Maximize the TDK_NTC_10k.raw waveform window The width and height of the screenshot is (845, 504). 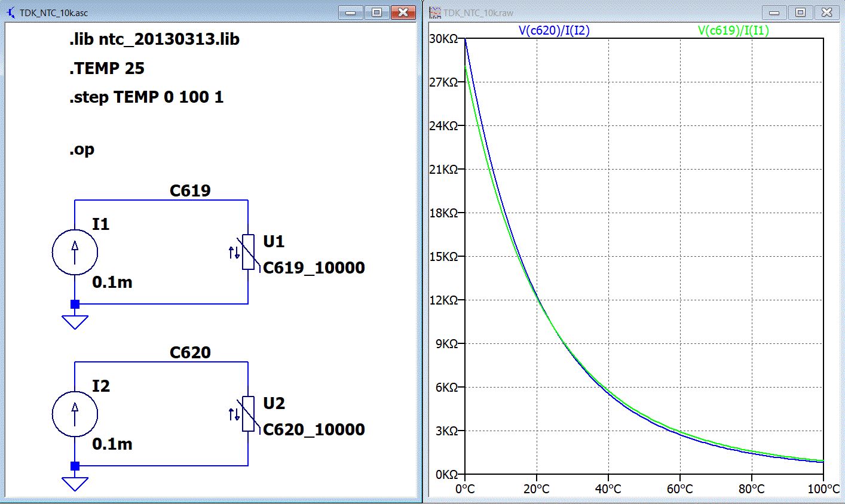(x=800, y=13)
